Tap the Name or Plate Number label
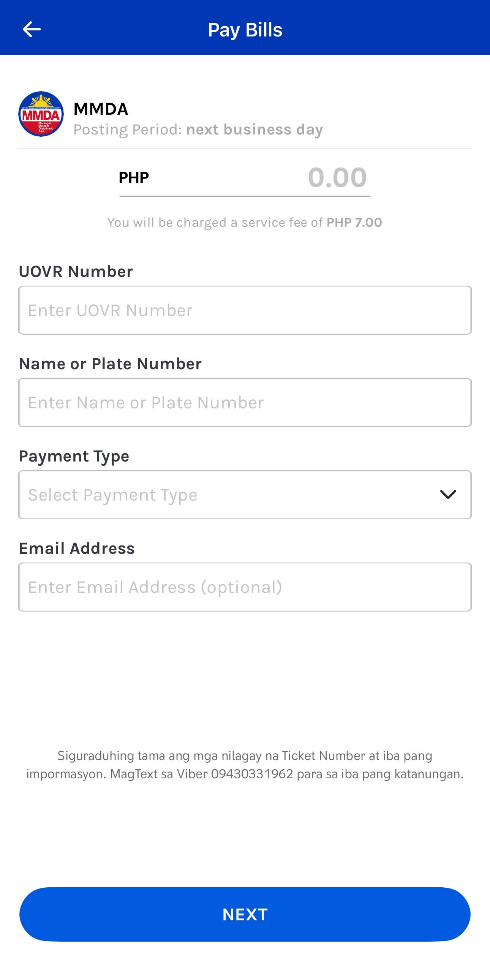Image resolution: width=490 pixels, height=980 pixels. click(110, 364)
